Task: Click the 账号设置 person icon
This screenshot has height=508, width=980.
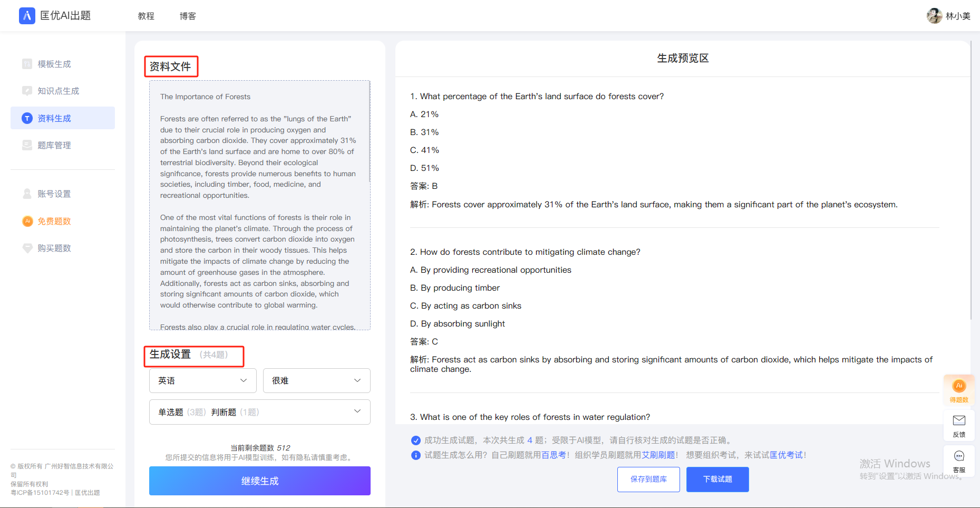Action: tap(27, 194)
